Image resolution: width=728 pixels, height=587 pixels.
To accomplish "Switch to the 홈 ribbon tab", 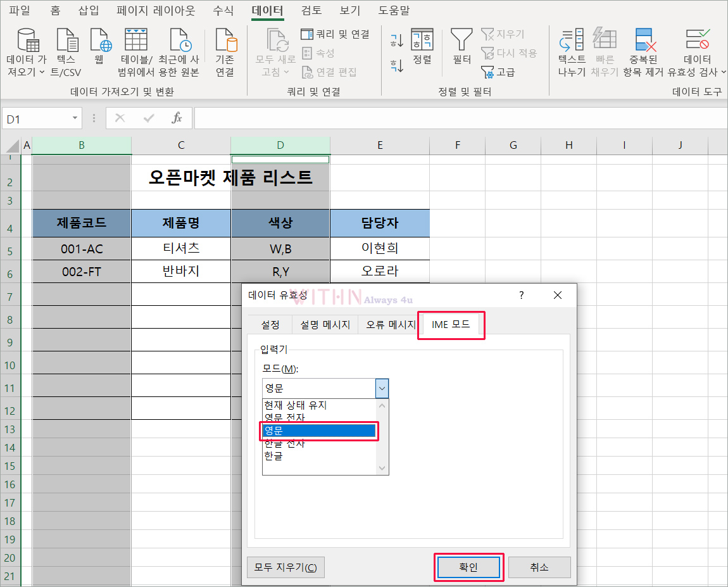I will [x=55, y=10].
